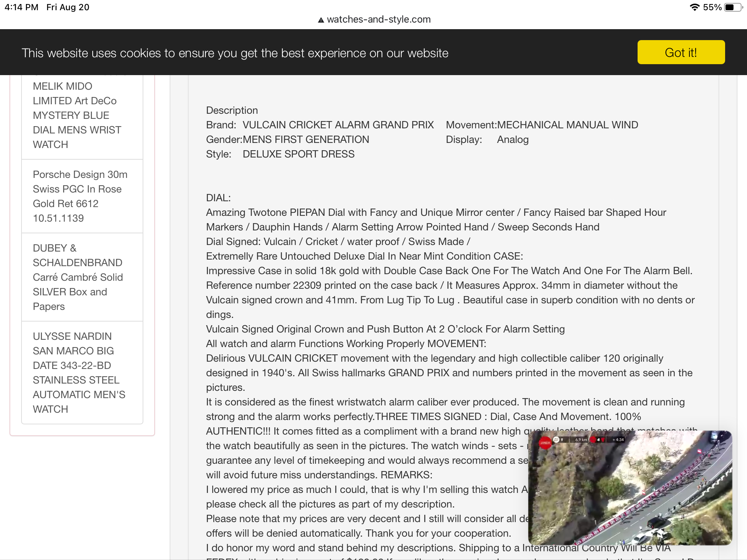Dismiss the cookie banner with Got it!

click(681, 52)
